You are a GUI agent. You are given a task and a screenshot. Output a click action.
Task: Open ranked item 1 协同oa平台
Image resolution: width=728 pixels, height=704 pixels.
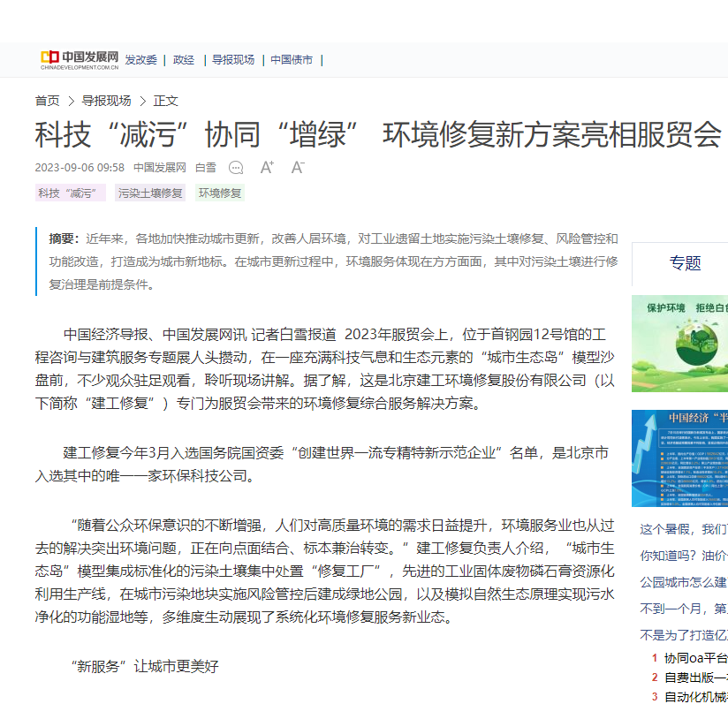(x=690, y=658)
